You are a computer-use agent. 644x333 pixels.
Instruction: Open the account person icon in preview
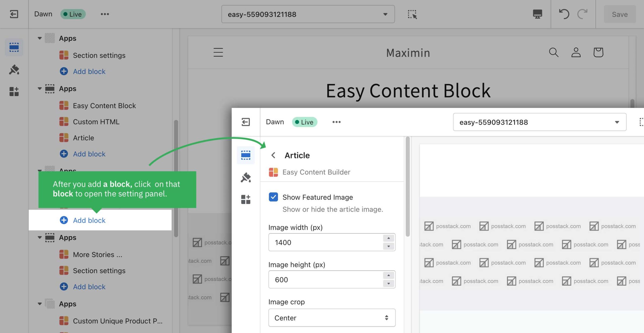pos(576,52)
